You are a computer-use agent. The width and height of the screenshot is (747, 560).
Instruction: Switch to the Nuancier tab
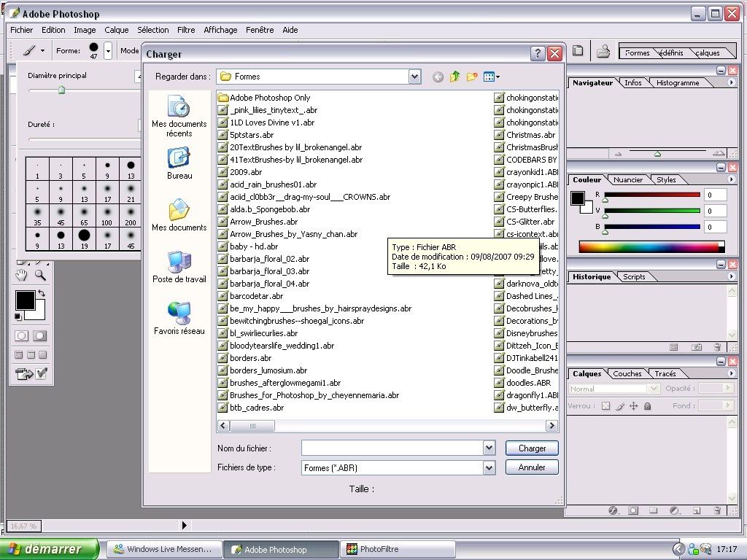pyautogui.click(x=628, y=179)
